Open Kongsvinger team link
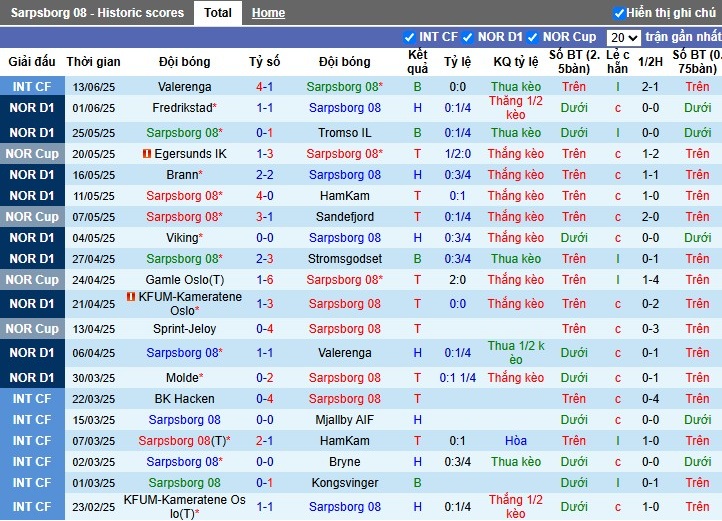This screenshot has height=521, width=722. pyautogui.click(x=344, y=483)
